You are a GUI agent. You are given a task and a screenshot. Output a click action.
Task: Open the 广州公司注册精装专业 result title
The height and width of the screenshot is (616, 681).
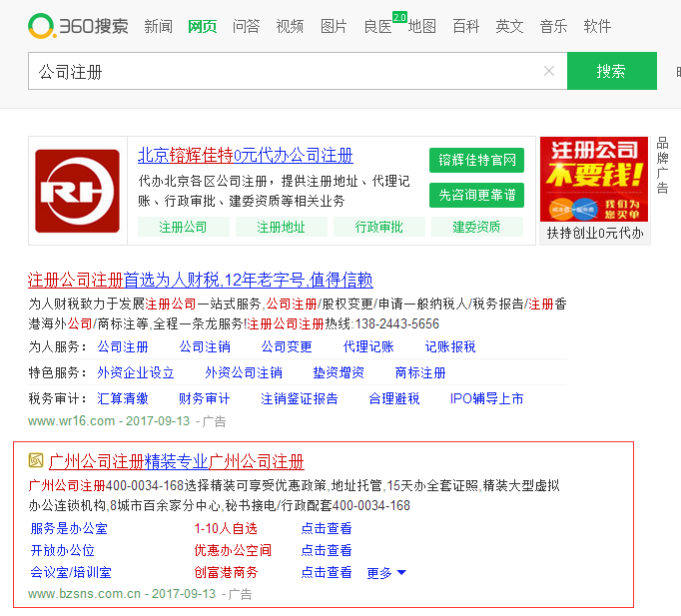(x=176, y=461)
